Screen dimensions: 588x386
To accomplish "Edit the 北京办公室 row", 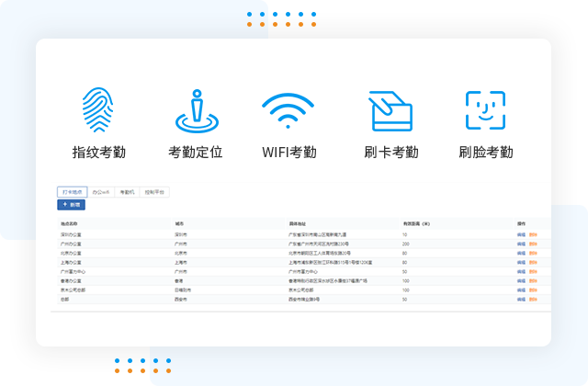I will tap(521, 252).
